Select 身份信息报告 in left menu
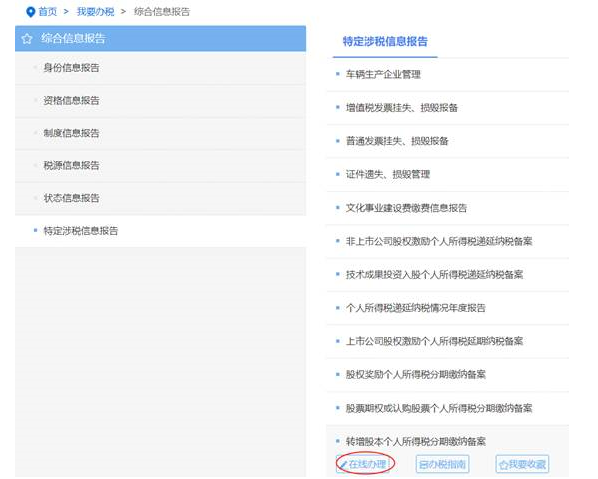This screenshot has width=598, height=479. point(161,68)
